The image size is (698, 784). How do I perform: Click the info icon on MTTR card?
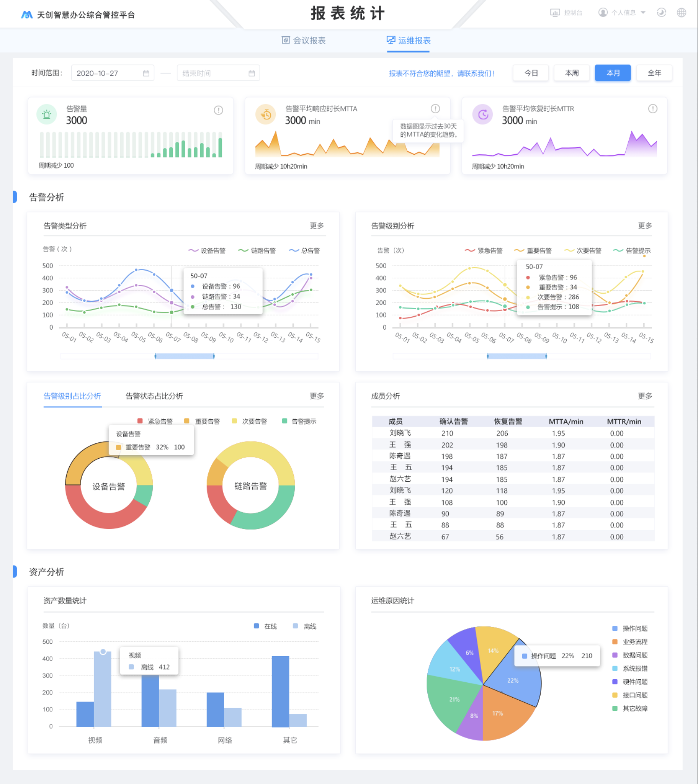(x=652, y=109)
